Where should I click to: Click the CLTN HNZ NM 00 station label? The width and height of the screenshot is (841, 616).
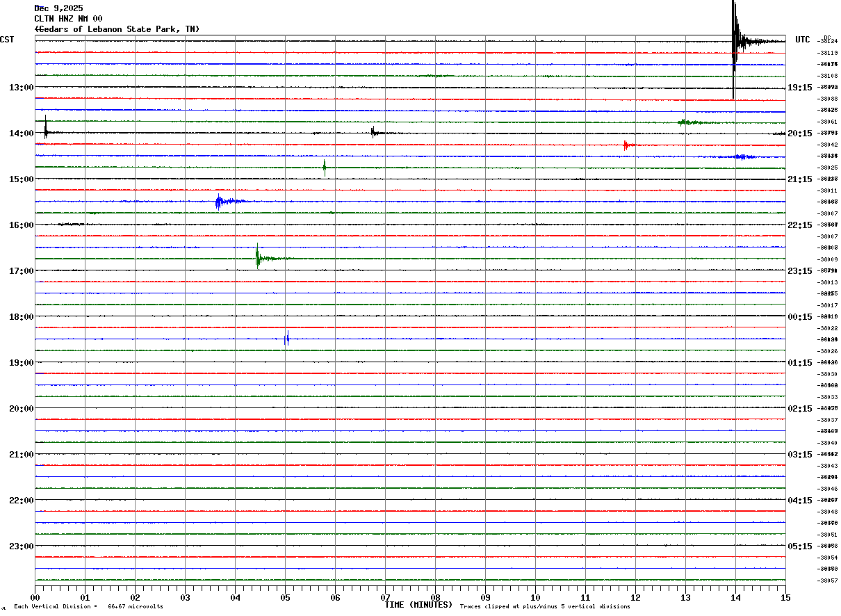(x=68, y=19)
